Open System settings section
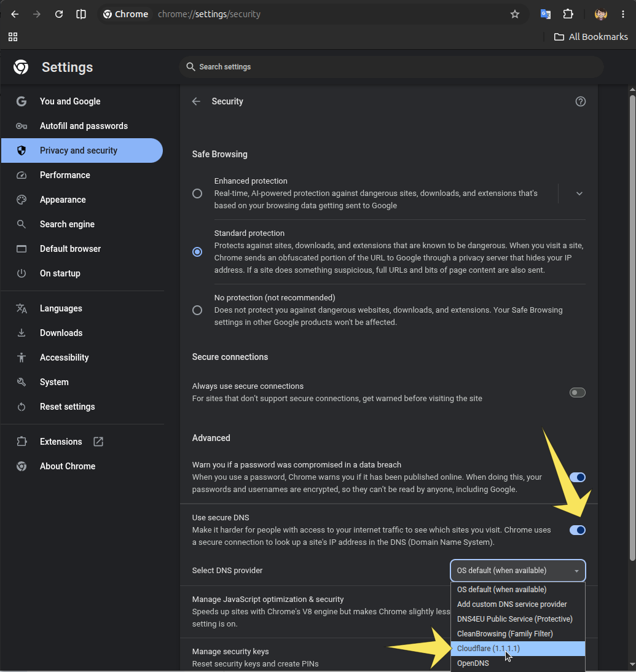 click(82, 382)
